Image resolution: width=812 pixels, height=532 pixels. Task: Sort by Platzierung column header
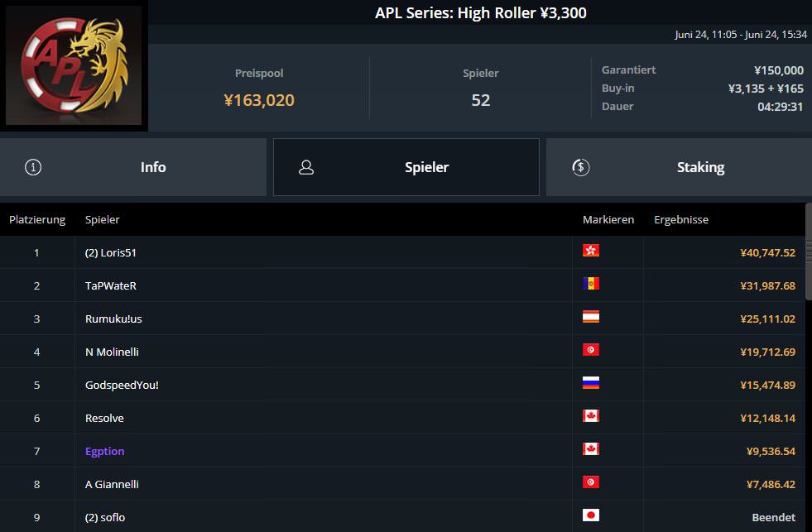coord(37,220)
